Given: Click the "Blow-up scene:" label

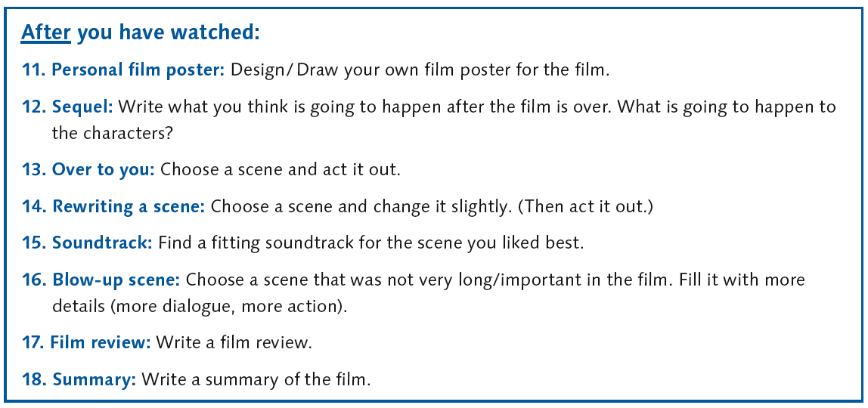Looking at the screenshot, I should [116, 280].
